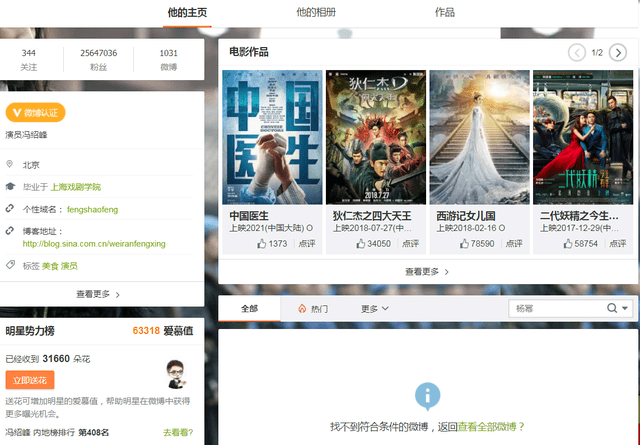Open the blog.sina.com.cn/weiranfengxing link

pos(94,244)
